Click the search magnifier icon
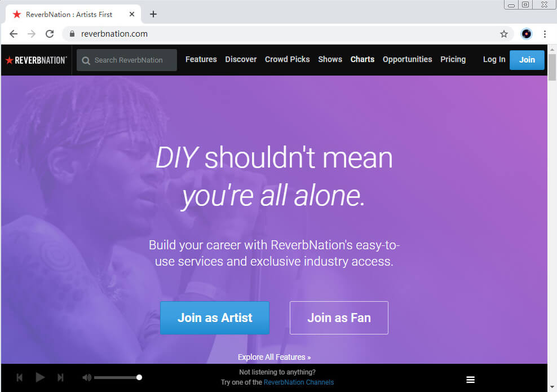The image size is (557, 392). 86,60
